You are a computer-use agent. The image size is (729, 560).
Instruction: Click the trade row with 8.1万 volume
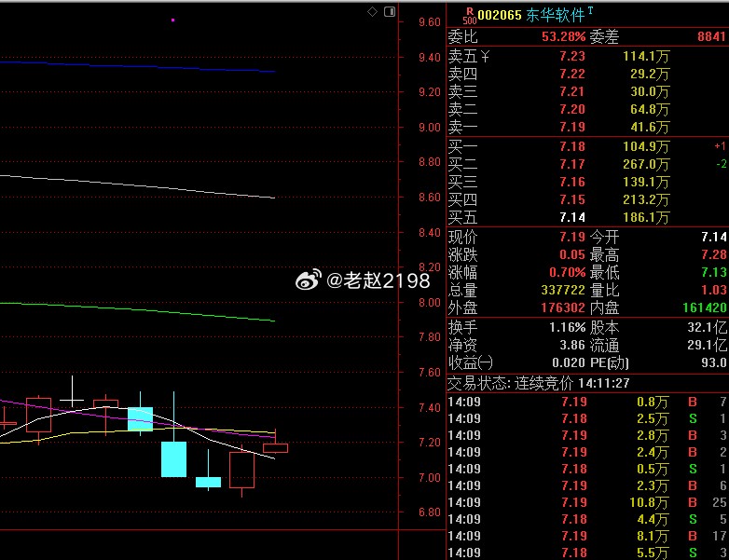(x=587, y=536)
